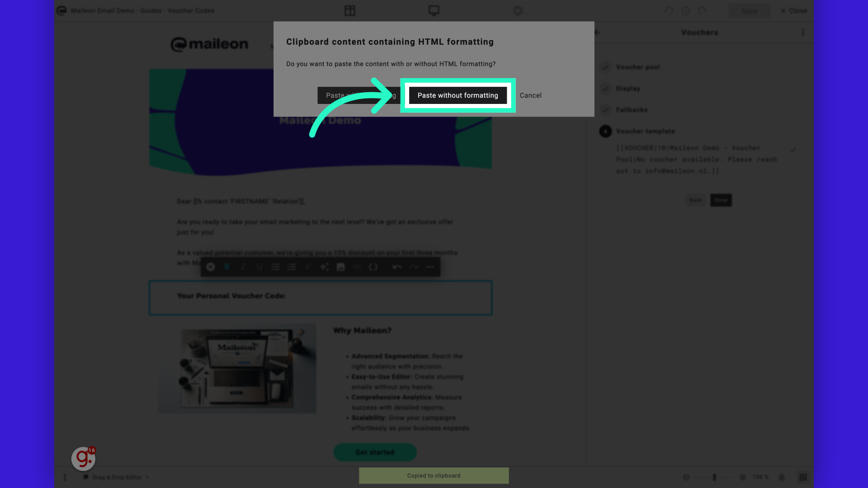The width and height of the screenshot is (868, 488).
Task: Click the image insert icon in editor
Action: (340, 266)
